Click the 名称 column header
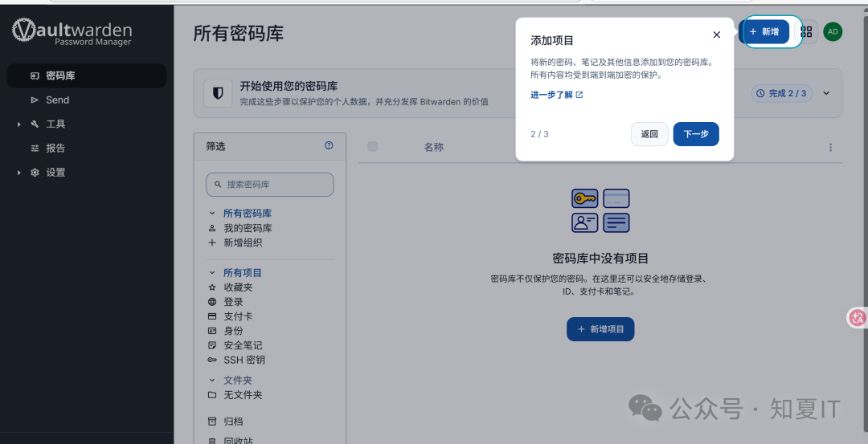The height and width of the screenshot is (444, 868). [433, 147]
